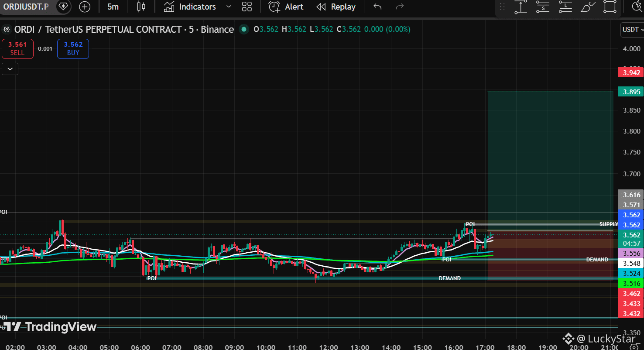Image resolution: width=644 pixels, height=350 pixels.
Task: Click the BUY 3.562 button
Action: pos(73,48)
